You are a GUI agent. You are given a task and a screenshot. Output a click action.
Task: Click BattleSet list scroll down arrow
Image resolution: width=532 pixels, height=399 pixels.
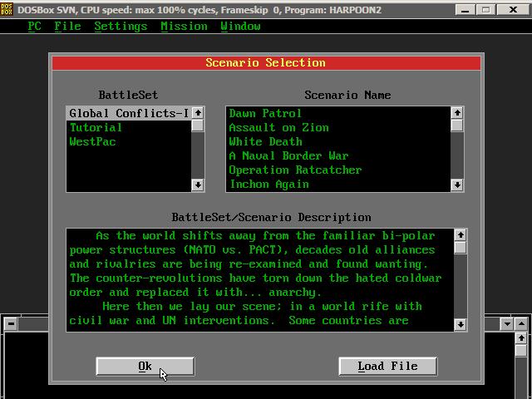(198, 185)
